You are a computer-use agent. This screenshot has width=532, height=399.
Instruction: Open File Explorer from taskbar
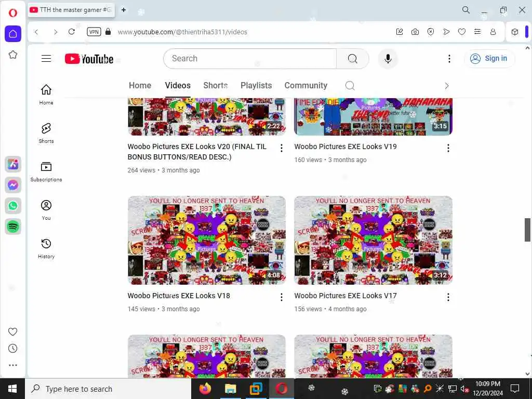point(230,389)
